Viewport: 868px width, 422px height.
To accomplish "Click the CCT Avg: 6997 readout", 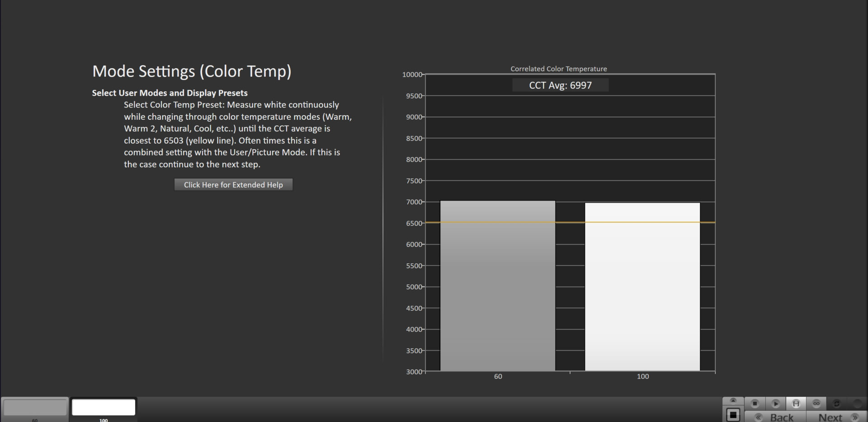I will pyautogui.click(x=560, y=85).
